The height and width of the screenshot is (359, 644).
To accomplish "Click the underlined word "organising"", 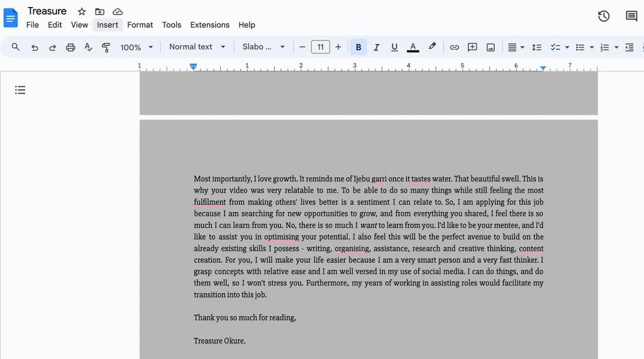I will (x=352, y=248).
